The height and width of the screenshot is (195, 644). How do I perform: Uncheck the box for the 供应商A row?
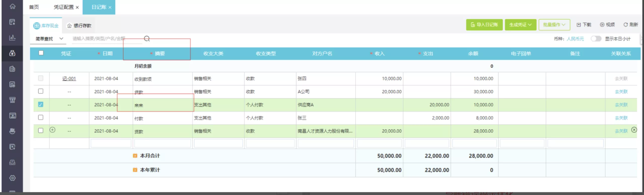coord(41,104)
